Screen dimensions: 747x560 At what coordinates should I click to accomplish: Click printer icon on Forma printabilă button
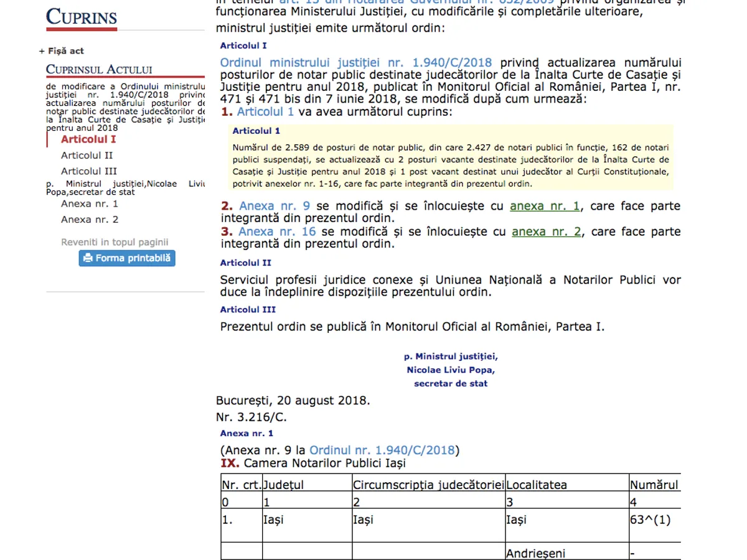pos(88,258)
